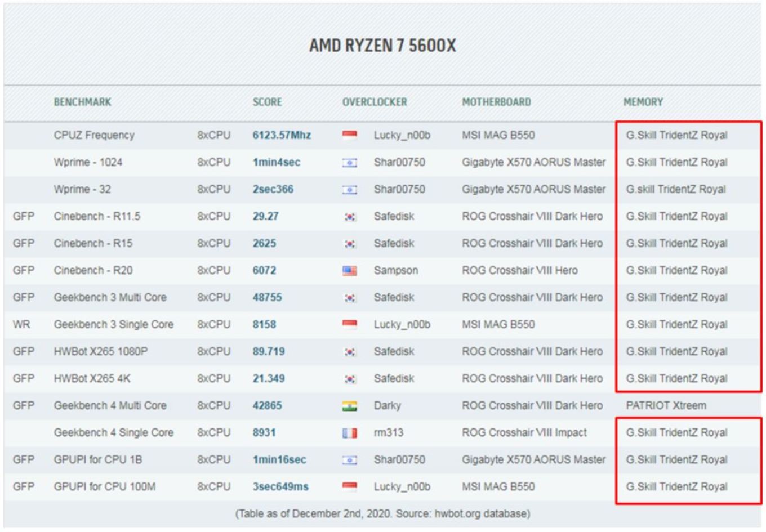Screen dimensions: 766x532
Task: Click the Korean flag in the Geekbench 3 Multi Core row
Action: coord(350,297)
